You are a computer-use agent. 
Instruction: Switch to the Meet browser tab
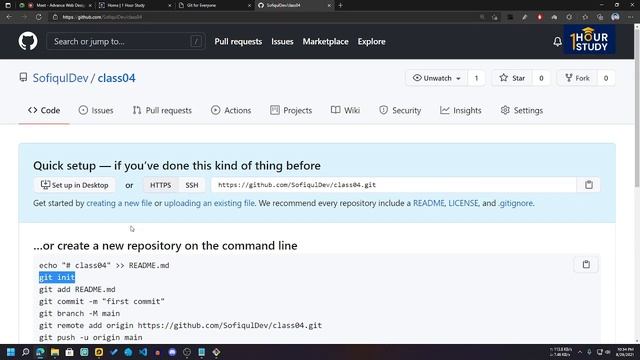[x=60, y=5]
